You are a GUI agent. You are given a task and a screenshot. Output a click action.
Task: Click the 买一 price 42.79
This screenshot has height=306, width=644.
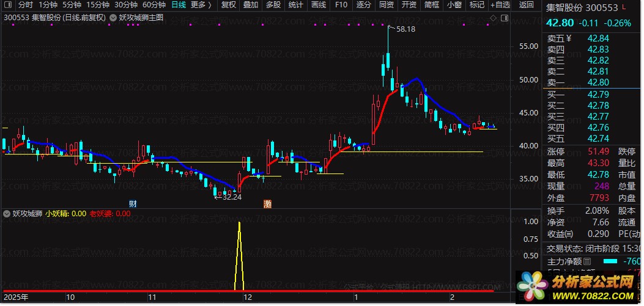(x=598, y=95)
